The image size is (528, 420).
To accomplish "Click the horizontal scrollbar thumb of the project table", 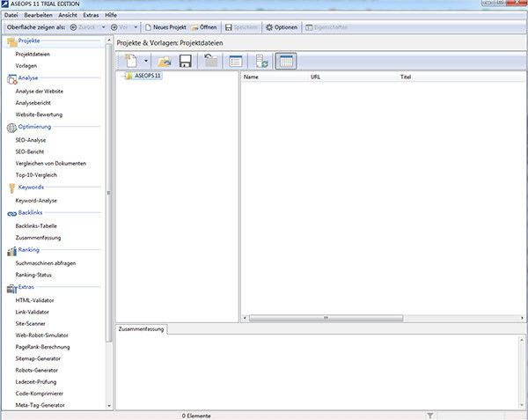I will pyautogui.click(x=326, y=318).
